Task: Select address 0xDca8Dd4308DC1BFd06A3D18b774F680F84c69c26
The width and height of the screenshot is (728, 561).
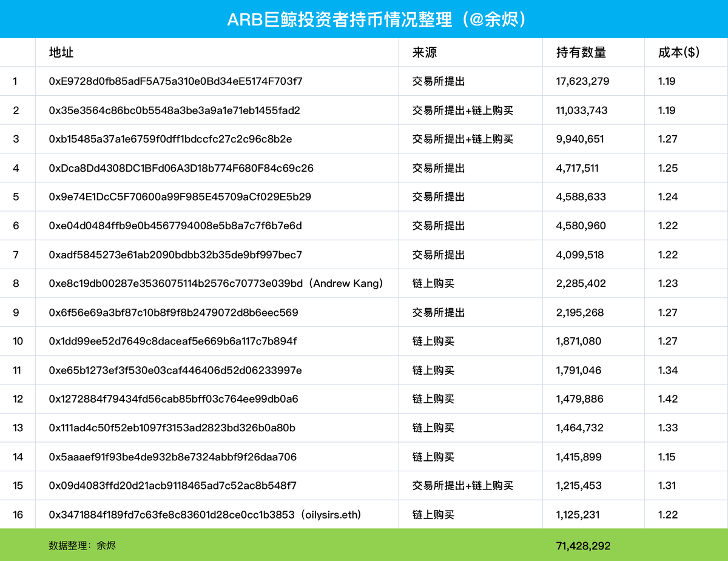Action: 181,168
